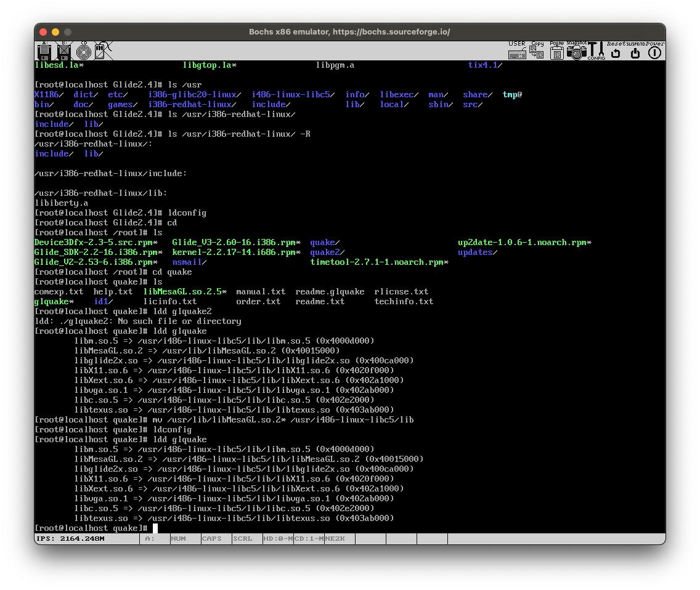Click 'libpgm.a' file name
This screenshot has height=590, width=700.
(335, 65)
